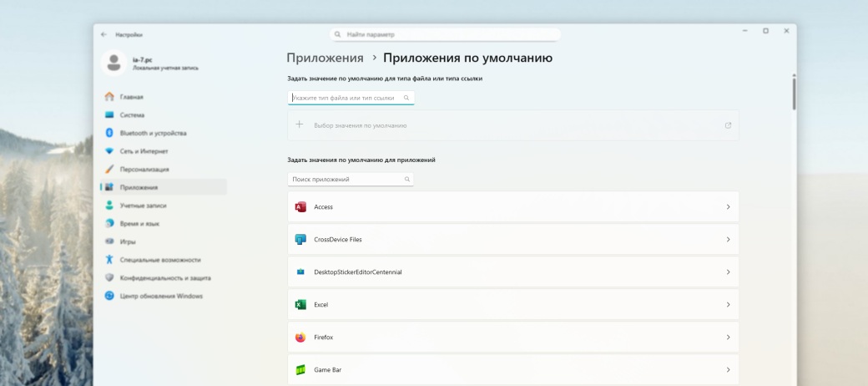Click the Конфиденциальность и защита shield icon
868x386 pixels.
[109, 278]
